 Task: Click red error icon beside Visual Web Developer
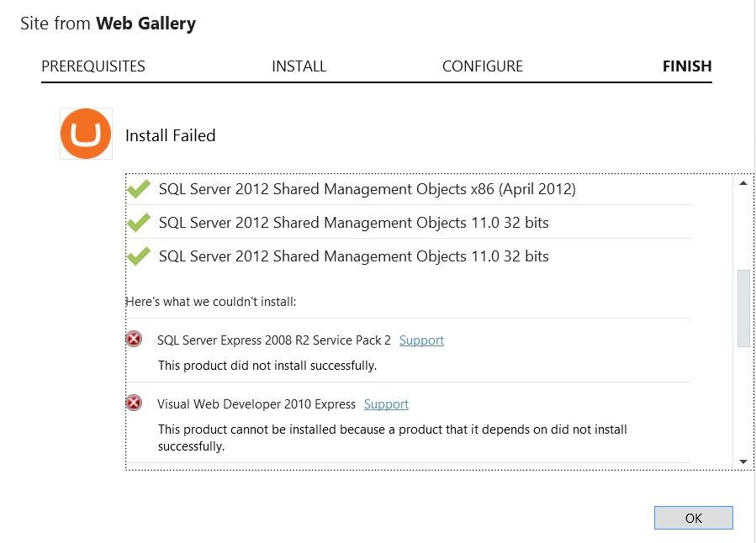[x=134, y=403]
